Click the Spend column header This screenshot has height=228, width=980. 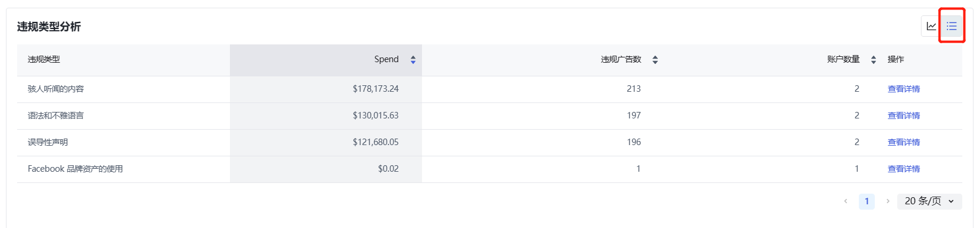click(x=326, y=60)
